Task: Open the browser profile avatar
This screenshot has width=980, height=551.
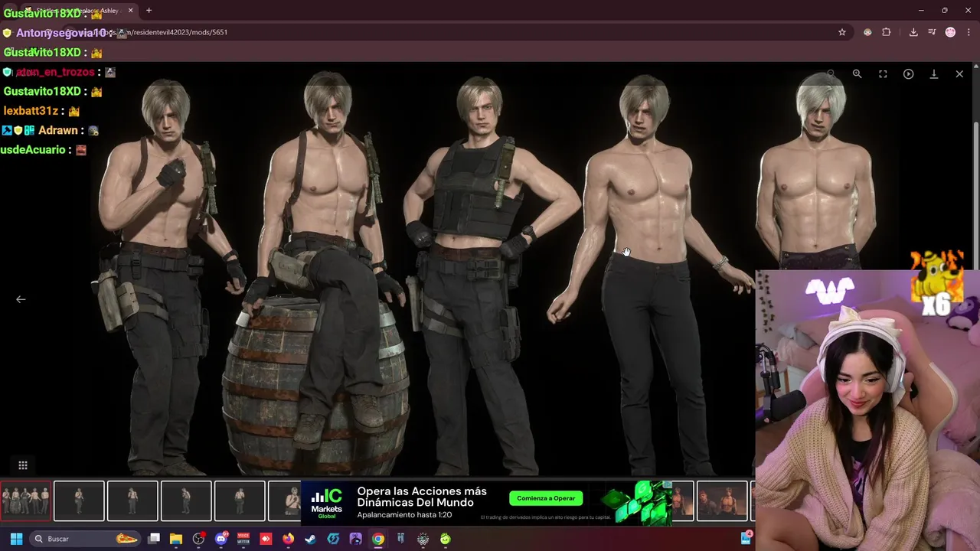Action: [950, 32]
